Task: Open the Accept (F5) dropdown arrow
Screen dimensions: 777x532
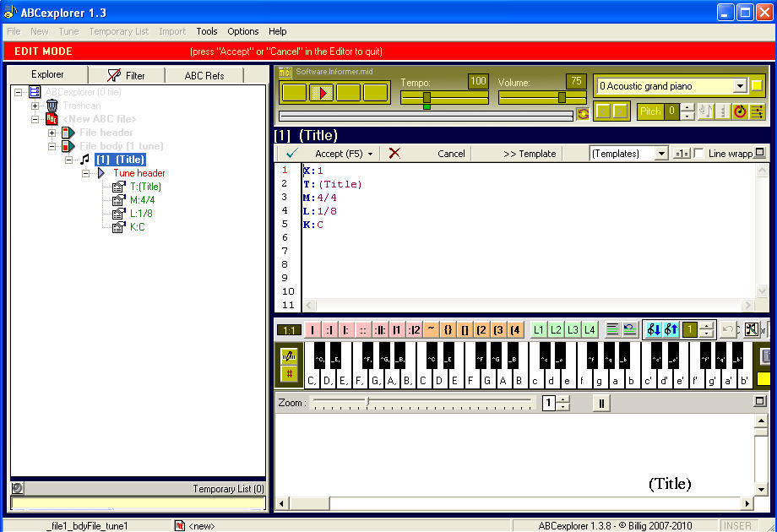Action: click(x=371, y=154)
